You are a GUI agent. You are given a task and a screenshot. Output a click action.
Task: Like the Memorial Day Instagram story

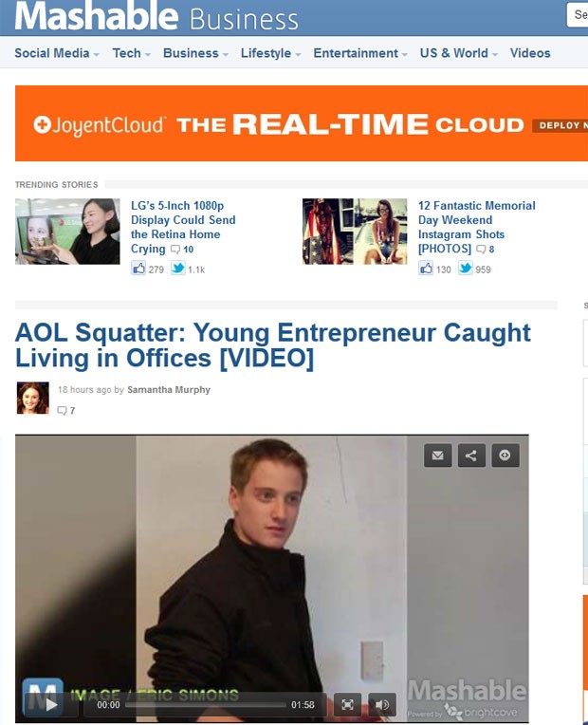tap(426, 269)
